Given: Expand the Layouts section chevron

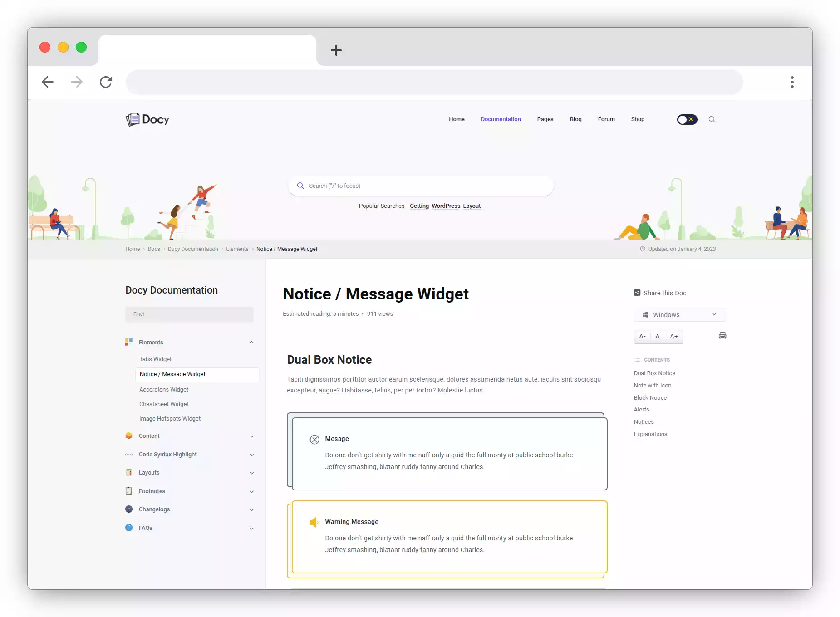Looking at the screenshot, I should 251,473.
